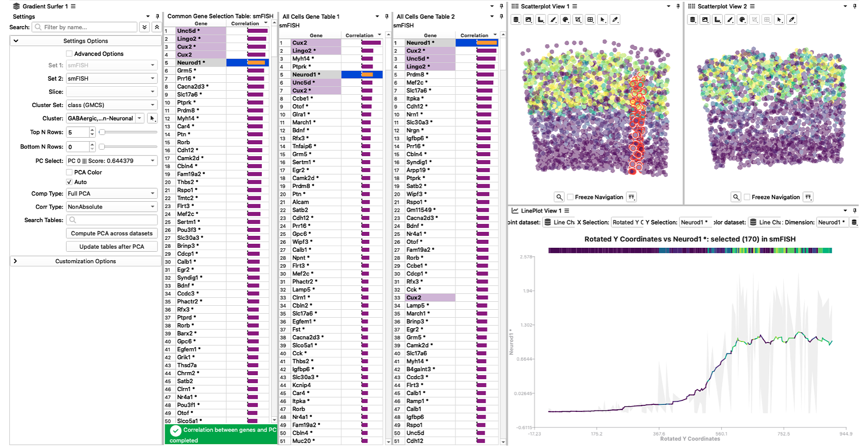Toggle the PCA Color checkbox
Screen dimensions: 868x446
69,172
